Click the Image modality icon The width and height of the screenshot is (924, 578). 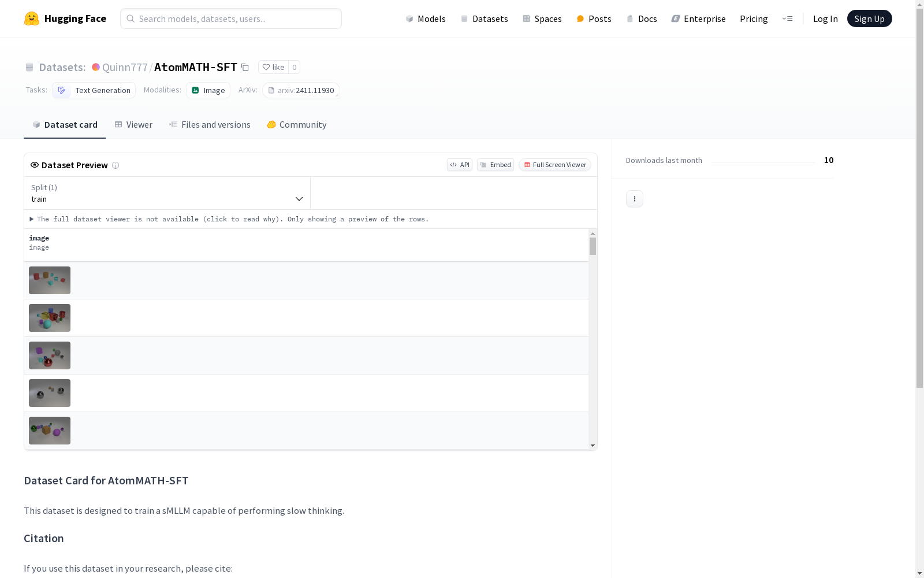click(x=195, y=90)
